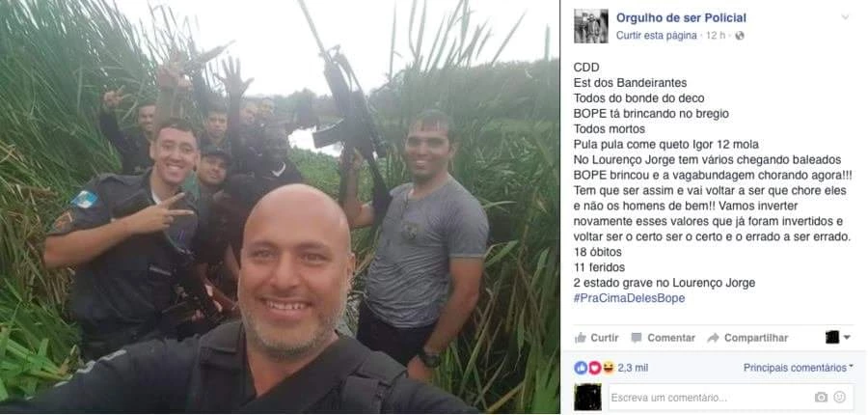Open the Orgulho de ser Policial page
868x415 pixels.
point(681,17)
